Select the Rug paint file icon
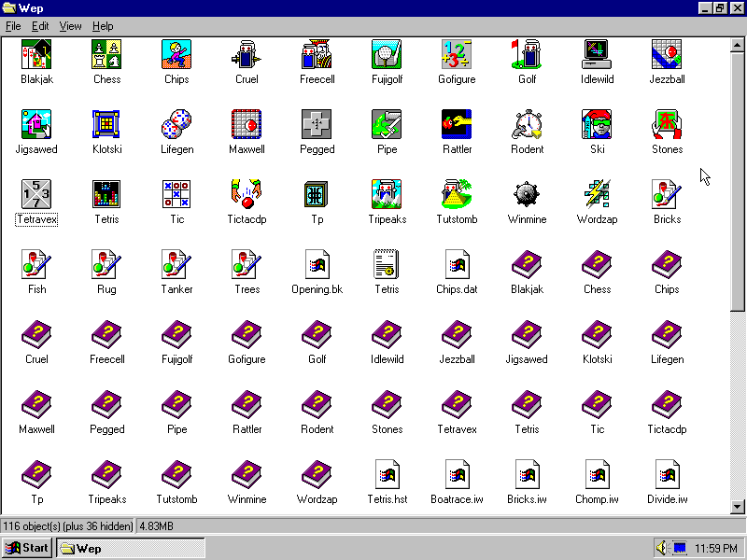 tap(106, 264)
